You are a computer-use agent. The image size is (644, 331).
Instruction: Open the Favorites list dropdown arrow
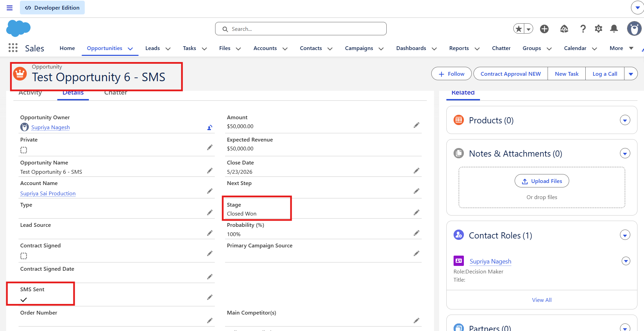pyautogui.click(x=529, y=29)
